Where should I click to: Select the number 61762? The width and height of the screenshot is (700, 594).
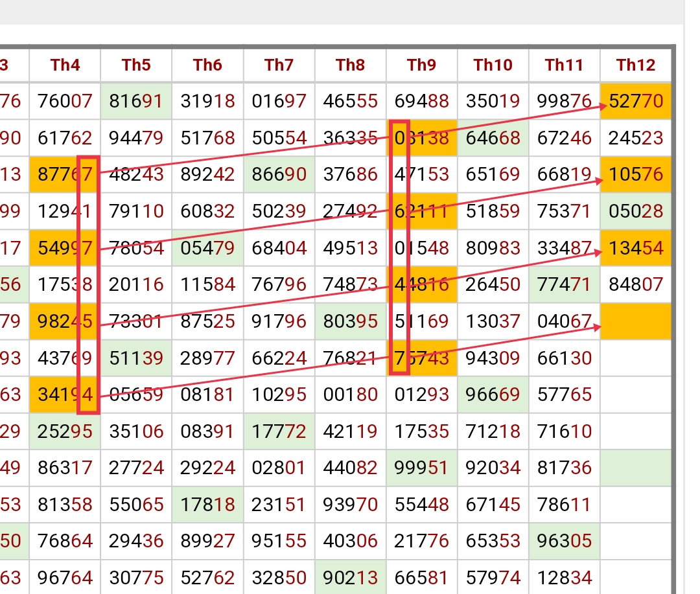click(65, 138)
